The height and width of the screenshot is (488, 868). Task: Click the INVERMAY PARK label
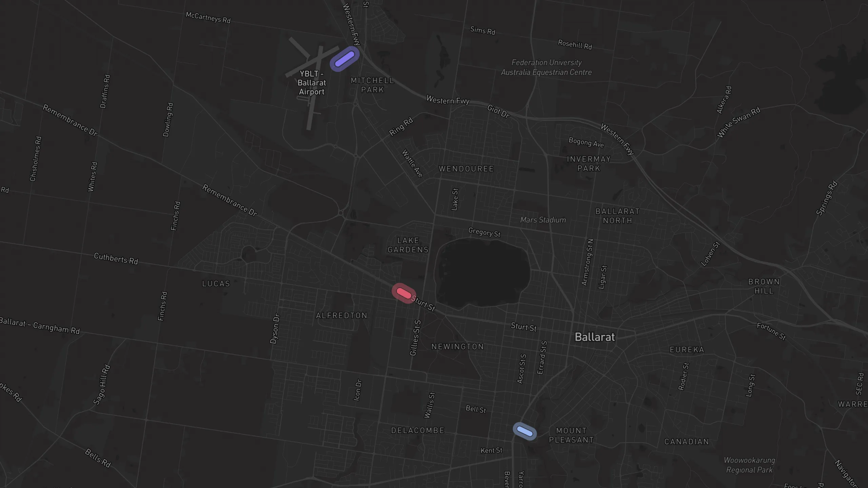coord(589,164)
